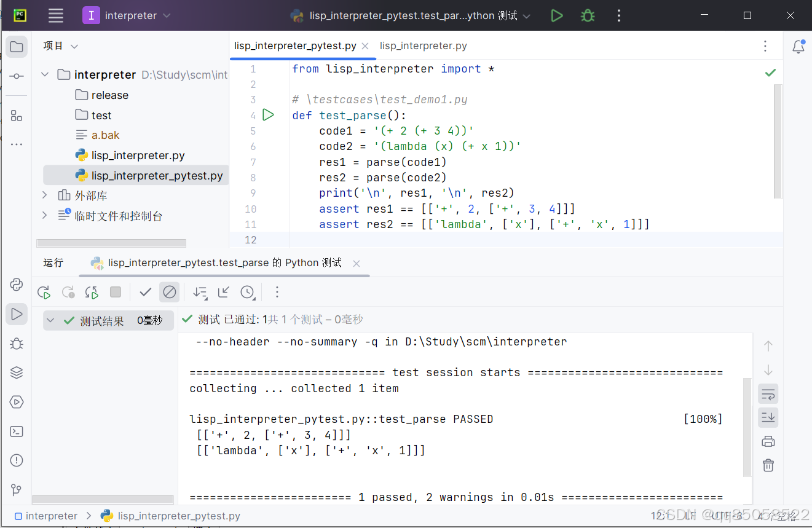Toggle soft-wrap in the test console

click(768, 393)
